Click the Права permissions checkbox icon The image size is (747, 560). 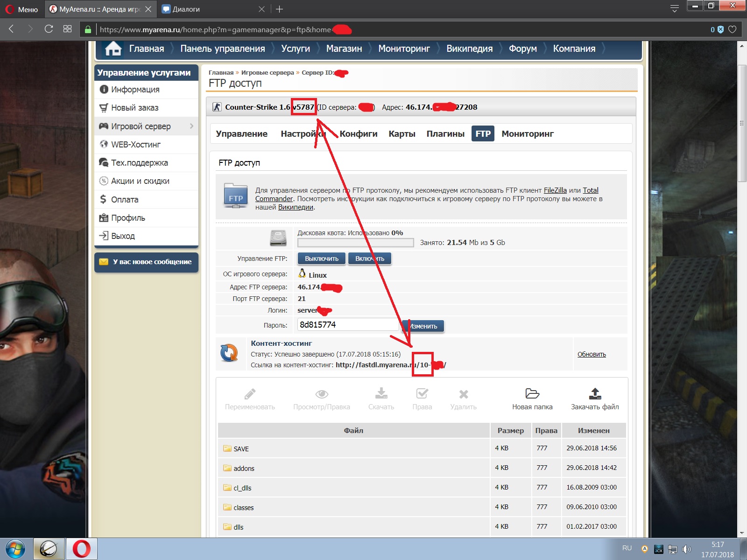[422, 394]
